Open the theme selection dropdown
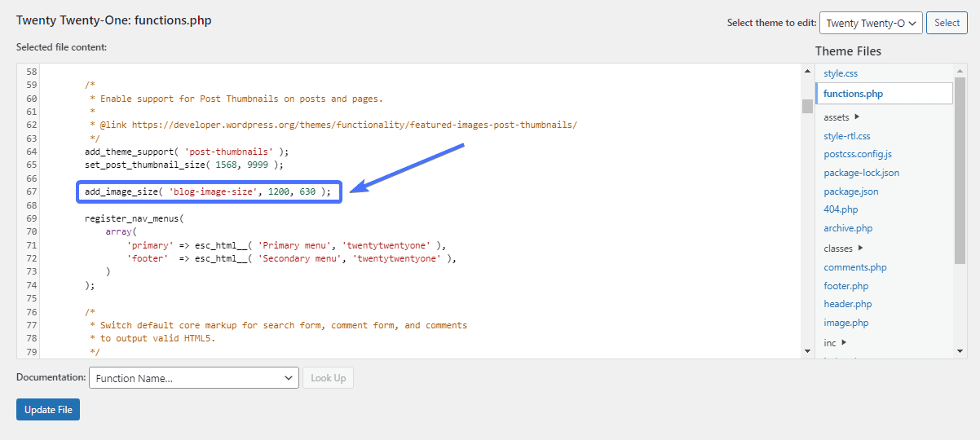980x440 pixels. [x=870, y=23]
